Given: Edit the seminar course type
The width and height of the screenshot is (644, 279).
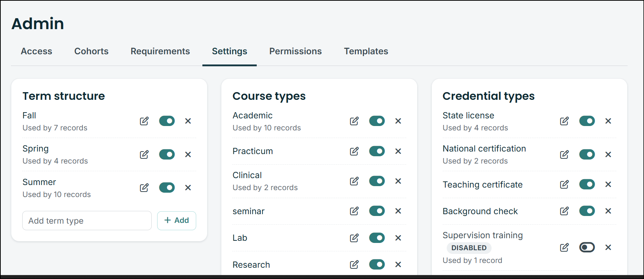Looking at the screenshot, I should click(354, 211).
